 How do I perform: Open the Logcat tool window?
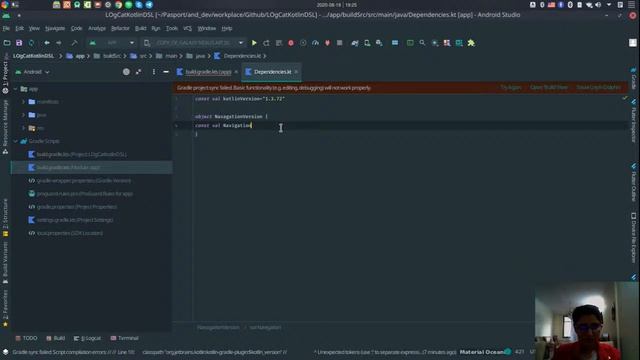(87, 338)
